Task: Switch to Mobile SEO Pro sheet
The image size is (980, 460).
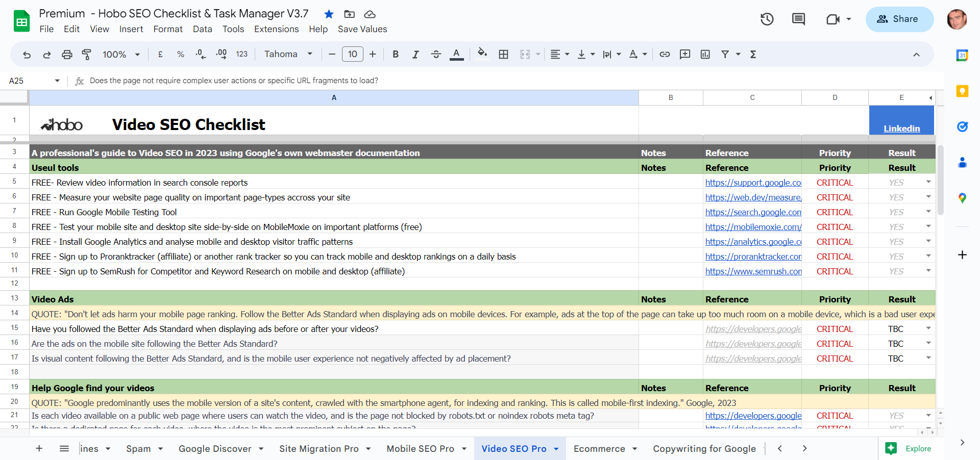Action: [x=421, y=449]
